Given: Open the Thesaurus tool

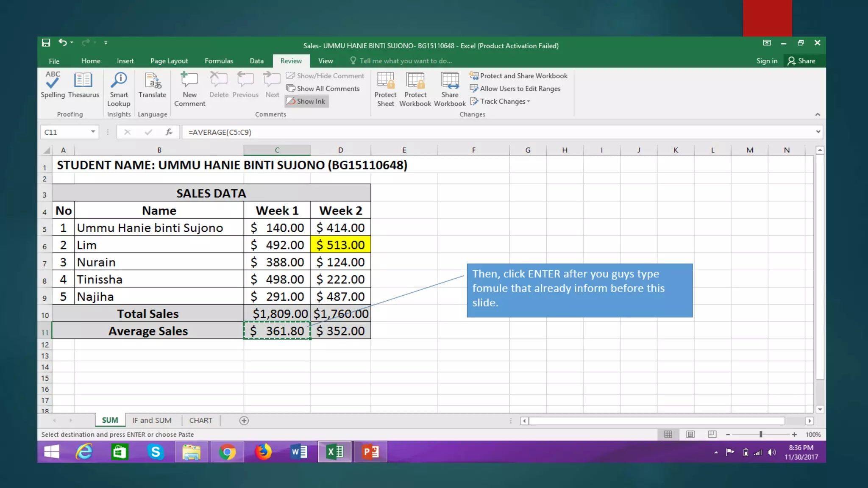Looking at the screenshot, I should pyautogui.click(x=83, y=85).
